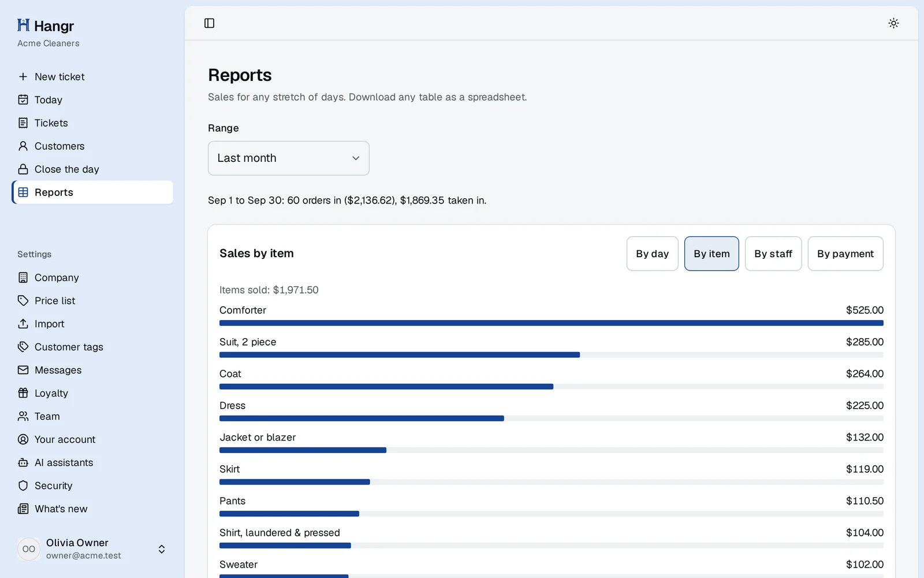
Task: Click the Hangr logo icon
Action: point(23,25)
